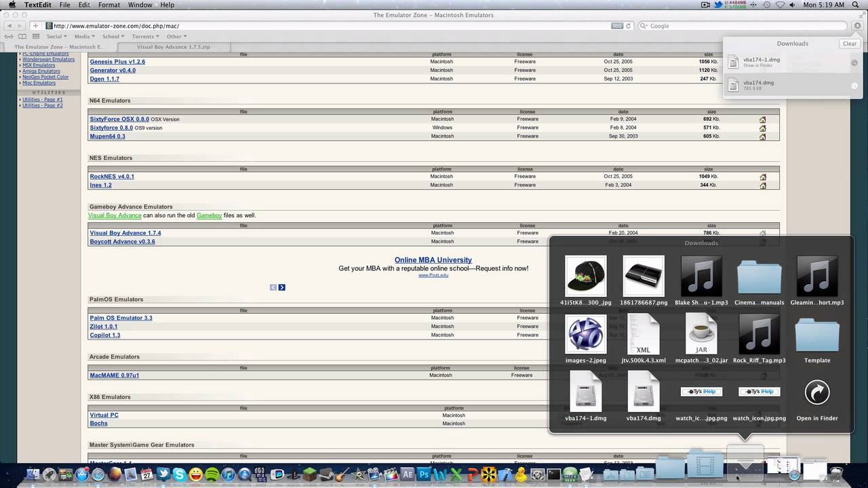Open Genesis Plus v1.2.6 link
Screen dimensions: 868x488
tap(117, 62)
